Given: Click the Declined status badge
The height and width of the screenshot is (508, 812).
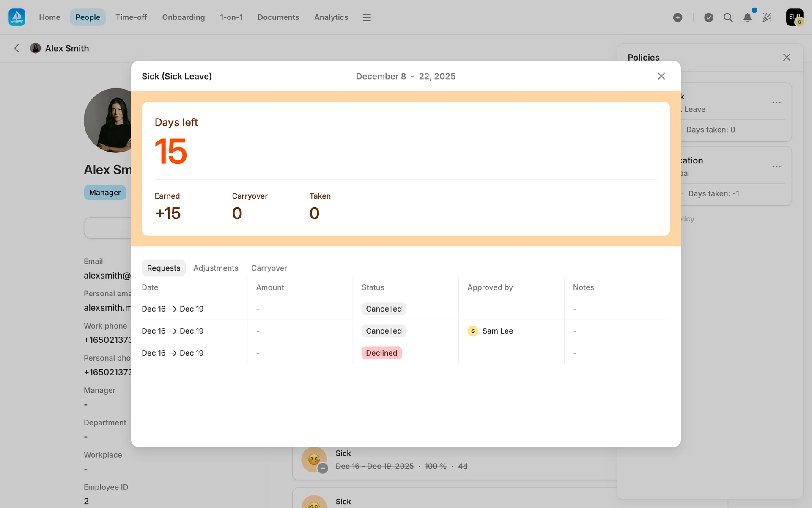Looking at the screenshot, I should point(381,353).
